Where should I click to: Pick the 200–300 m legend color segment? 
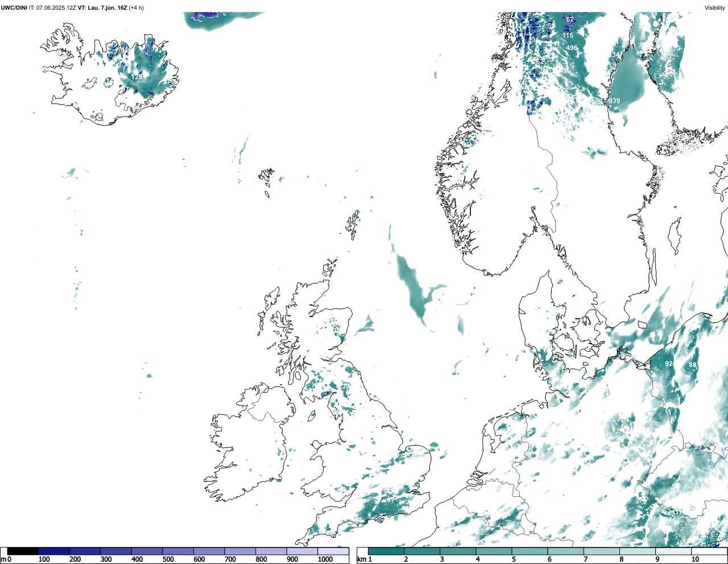tap(85, 551)
